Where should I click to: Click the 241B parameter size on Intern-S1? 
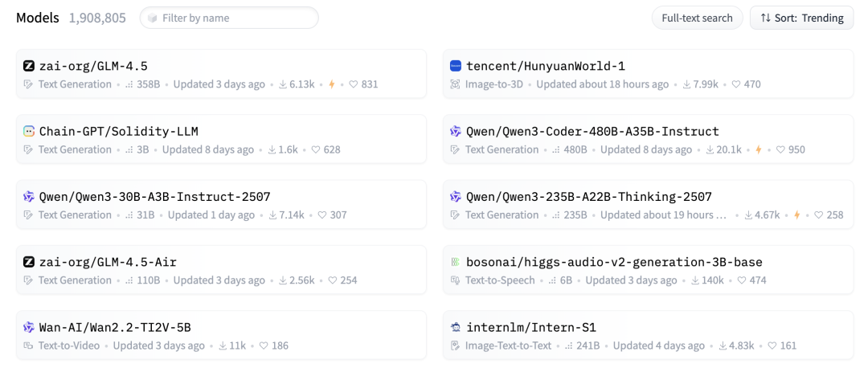(588, 346)
